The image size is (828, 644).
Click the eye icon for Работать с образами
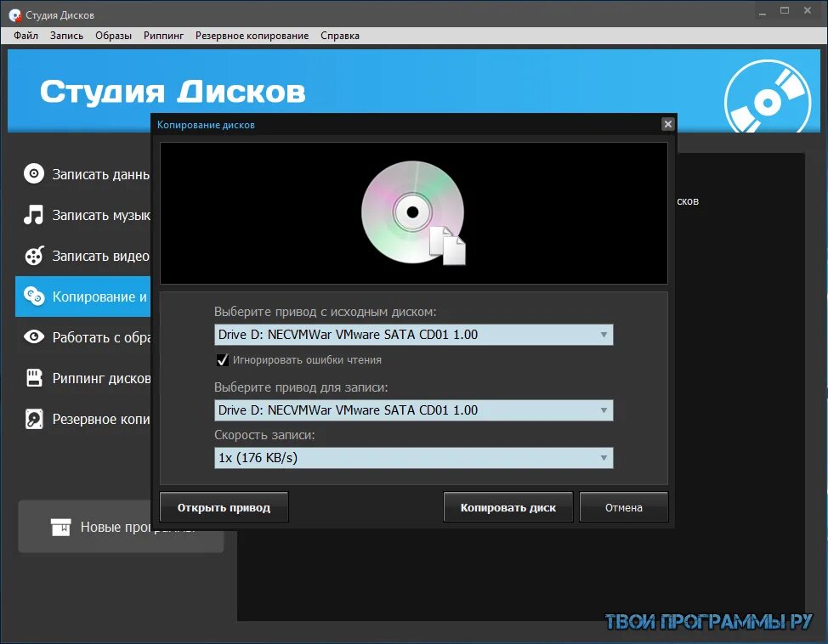tap(34, 336)
